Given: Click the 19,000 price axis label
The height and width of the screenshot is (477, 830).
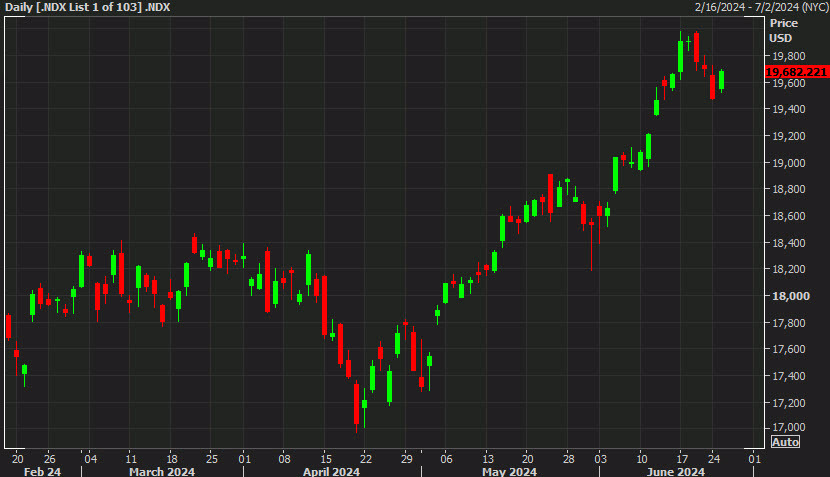Looking at the screenshot, I should 789,163.
